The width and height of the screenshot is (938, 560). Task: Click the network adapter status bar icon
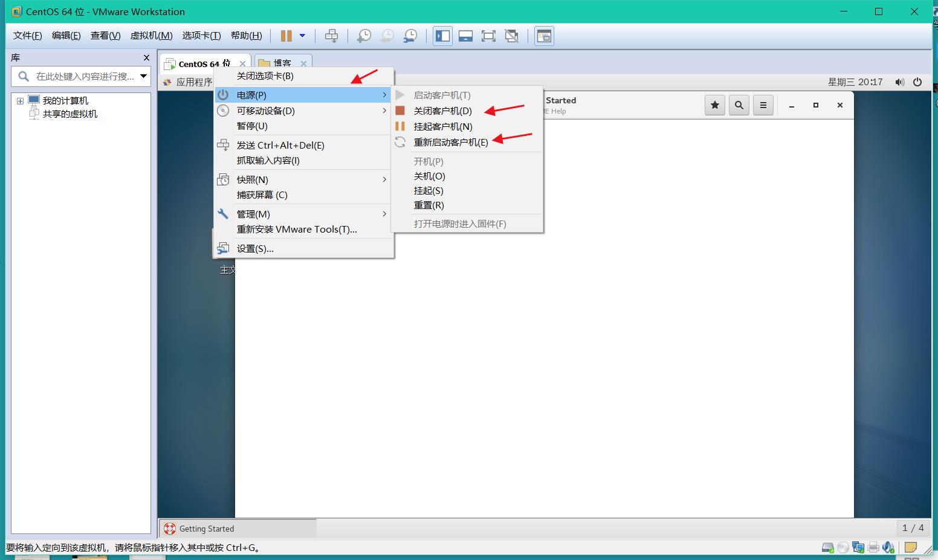858,548
